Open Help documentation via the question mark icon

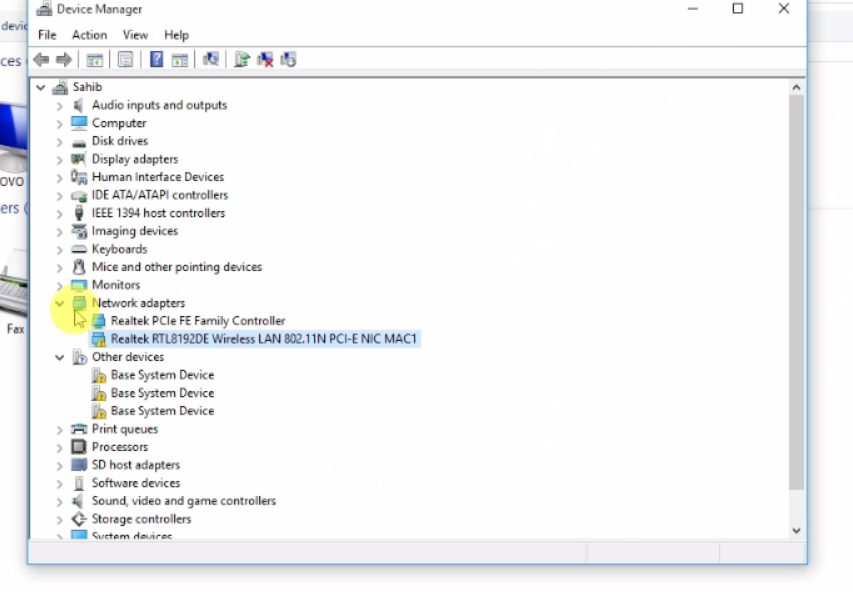pos(156,59)
